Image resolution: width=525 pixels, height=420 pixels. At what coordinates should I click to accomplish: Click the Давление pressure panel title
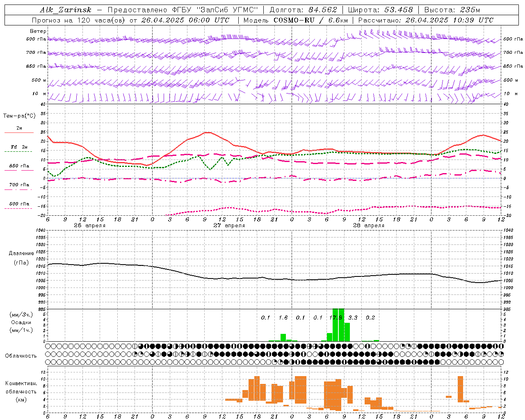click(x=21, y=253)
